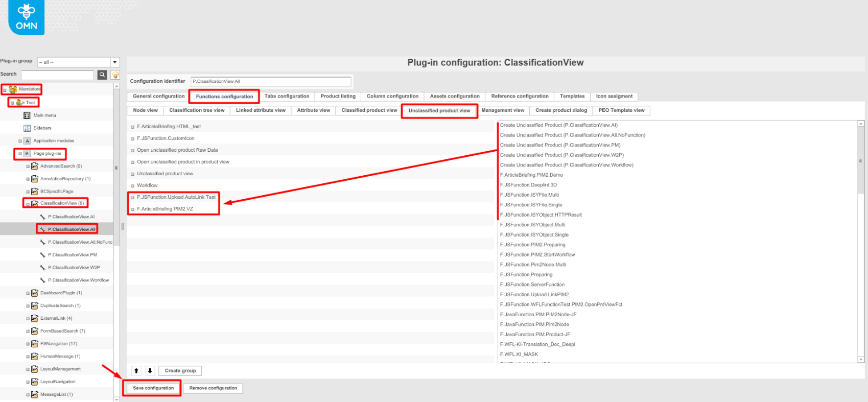Click the function list vertical scrollbar
The height and width of the screenshot is (402, 868).
861,161
